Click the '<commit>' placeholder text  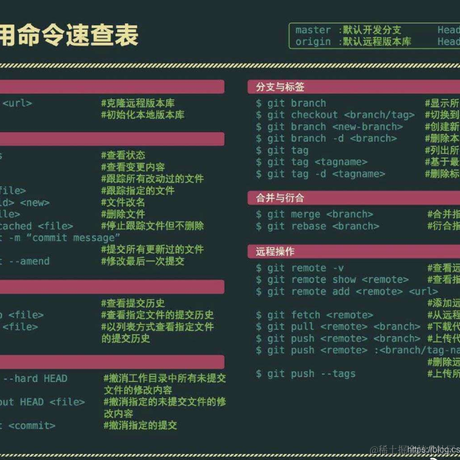click(x=32, y=425)
